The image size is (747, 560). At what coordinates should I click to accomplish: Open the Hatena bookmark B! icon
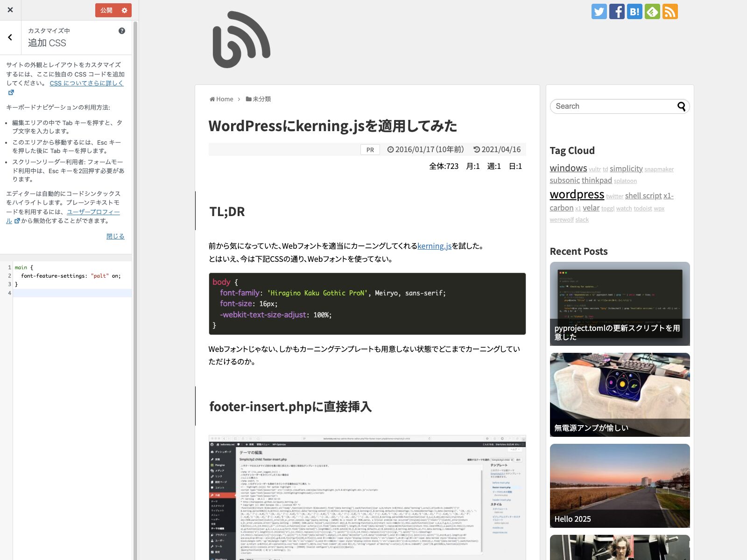click(634, 12)
